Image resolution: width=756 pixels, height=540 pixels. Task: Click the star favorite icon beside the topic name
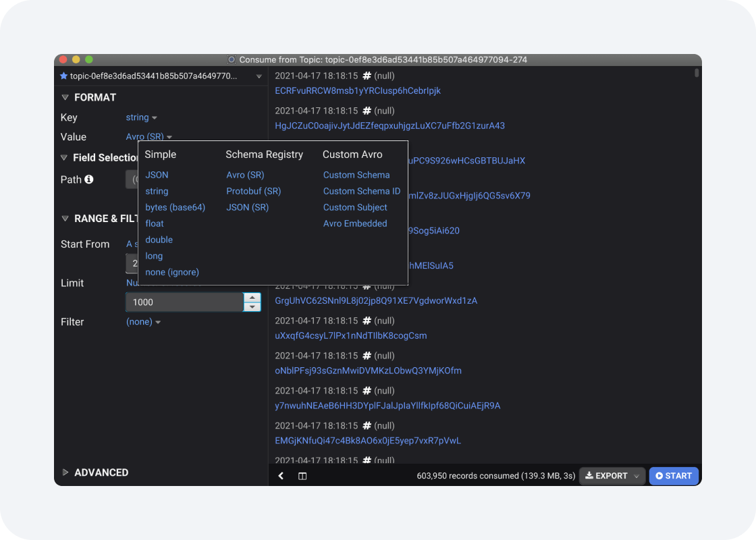pos(63,76)
